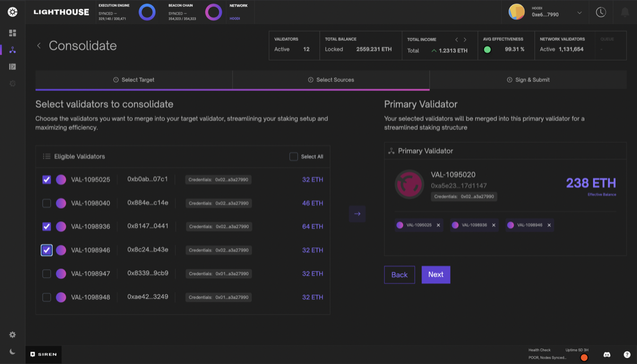Check the Select All checkbox
Image resolution: width=637 pixels, height=364 pixels.
tap(294, 157)
